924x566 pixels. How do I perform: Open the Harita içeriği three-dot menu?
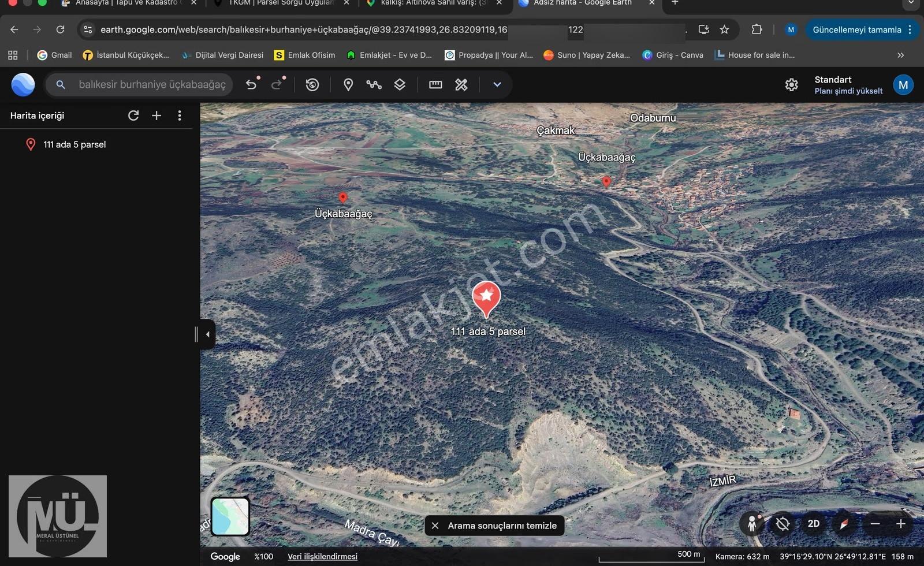pos(180,116)
